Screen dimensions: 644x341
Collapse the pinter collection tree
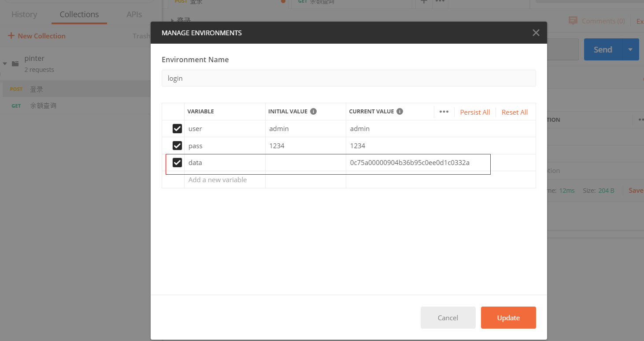tap(5, 64)
